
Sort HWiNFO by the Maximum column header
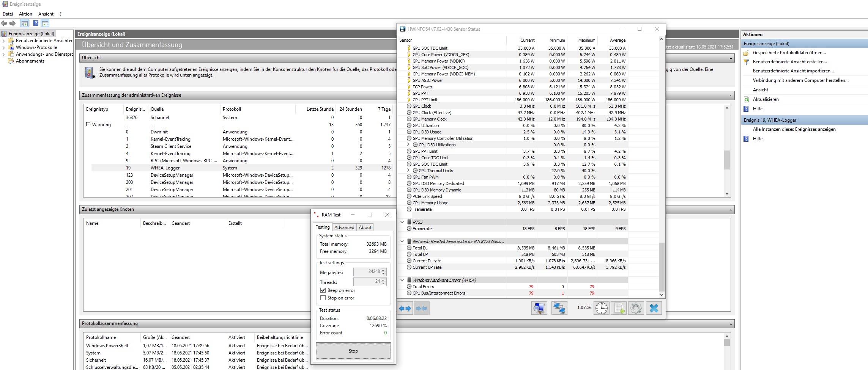(x=586, y=40)
